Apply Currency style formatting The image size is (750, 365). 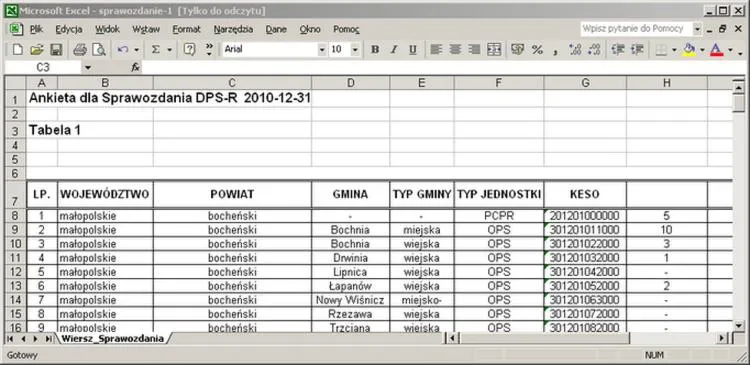(x=517, y=49)
